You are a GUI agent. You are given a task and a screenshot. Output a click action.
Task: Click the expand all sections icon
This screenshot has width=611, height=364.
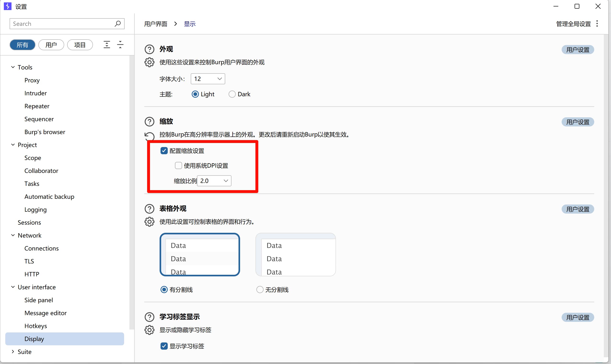pyautogui.click(x=107, y=45)
